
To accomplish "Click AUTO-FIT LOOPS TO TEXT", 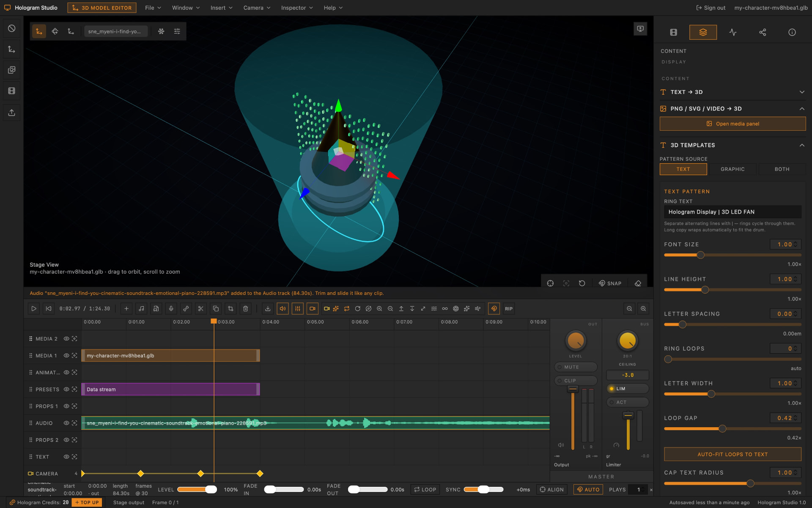I will [x=732, y=454].
